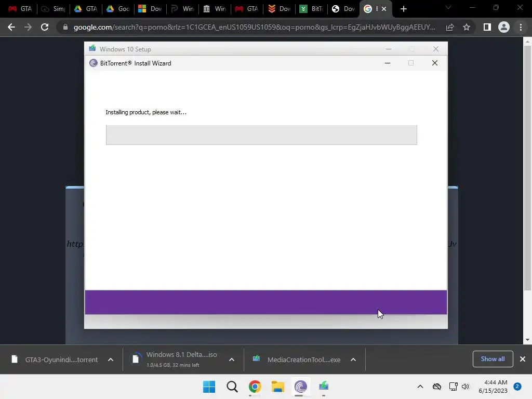
Task: Open the MediaCreationTool.exe download
Action: pos(297,360)
